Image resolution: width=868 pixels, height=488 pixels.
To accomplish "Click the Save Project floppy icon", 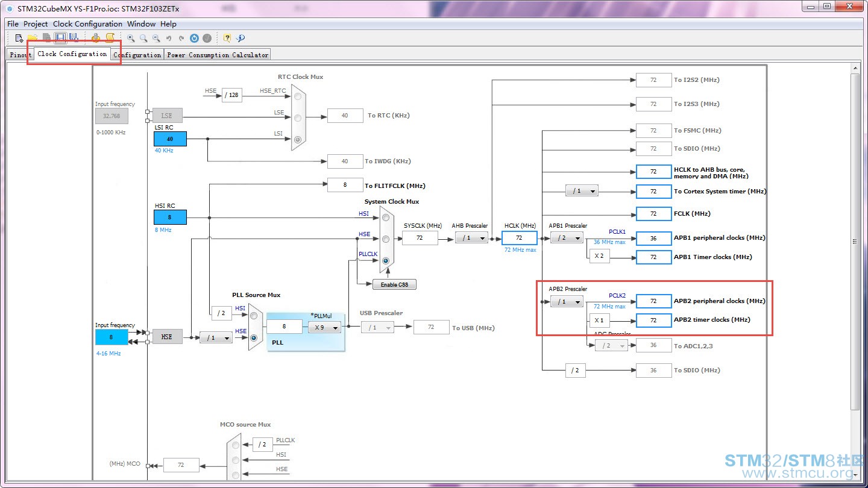I will coord(60,38).
